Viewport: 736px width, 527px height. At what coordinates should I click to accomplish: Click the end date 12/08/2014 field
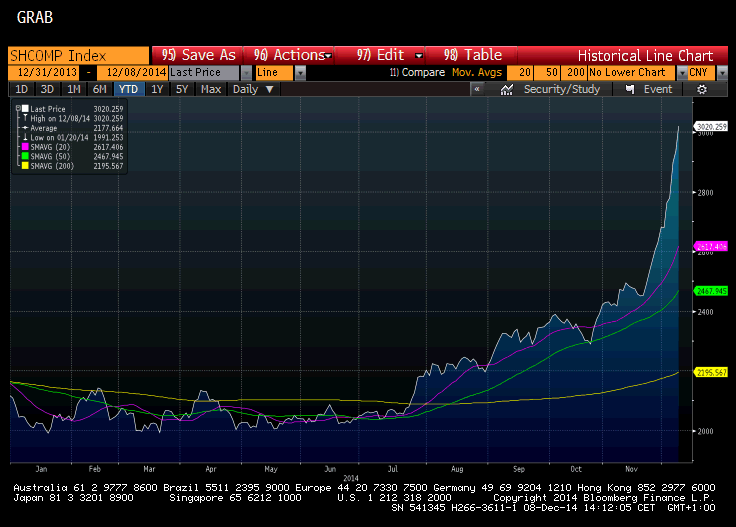[133, 73]
